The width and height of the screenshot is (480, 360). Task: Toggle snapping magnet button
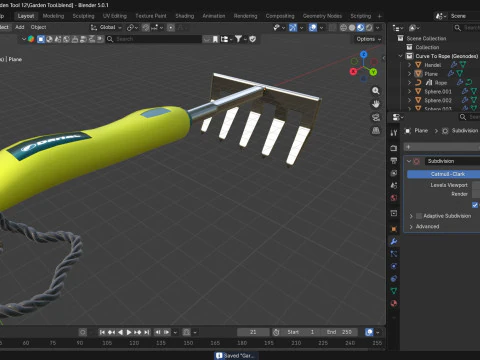pos(146,28)
